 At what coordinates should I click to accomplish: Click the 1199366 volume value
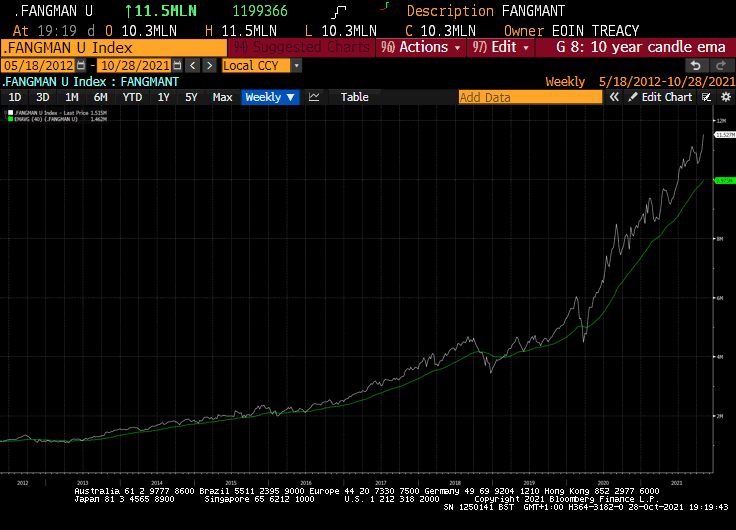260,11
